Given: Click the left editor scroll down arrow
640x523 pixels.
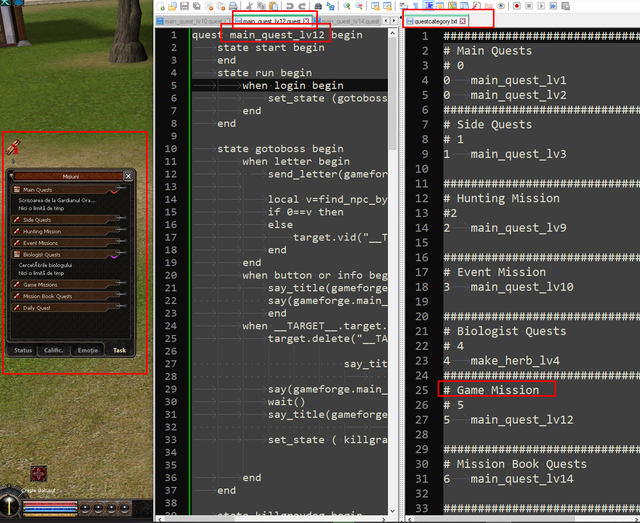Looking at the screenshot, I should point(393,511).
